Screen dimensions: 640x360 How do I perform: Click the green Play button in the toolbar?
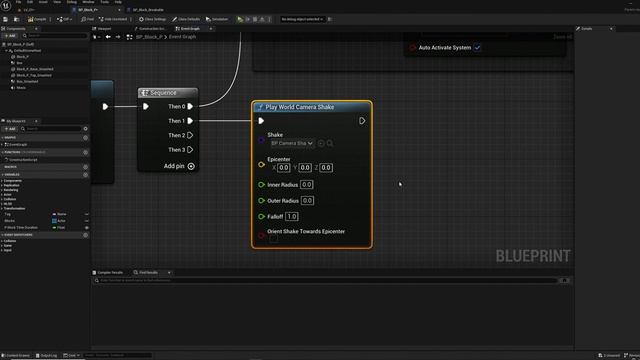[240, 19]
